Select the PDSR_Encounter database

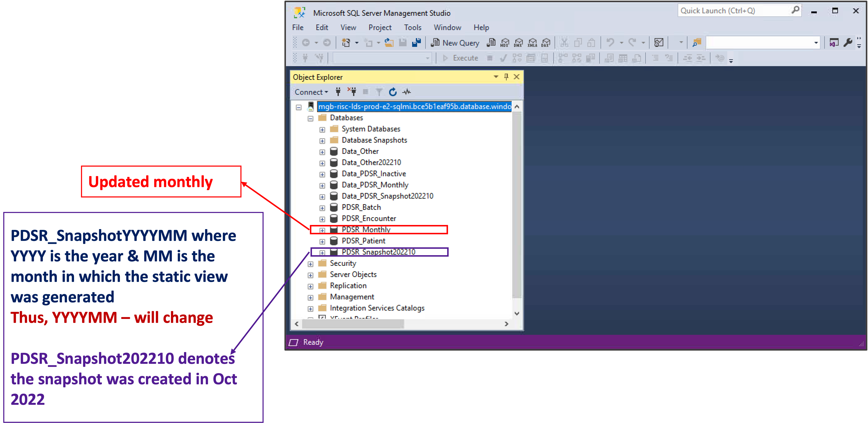tap(369, 218)
